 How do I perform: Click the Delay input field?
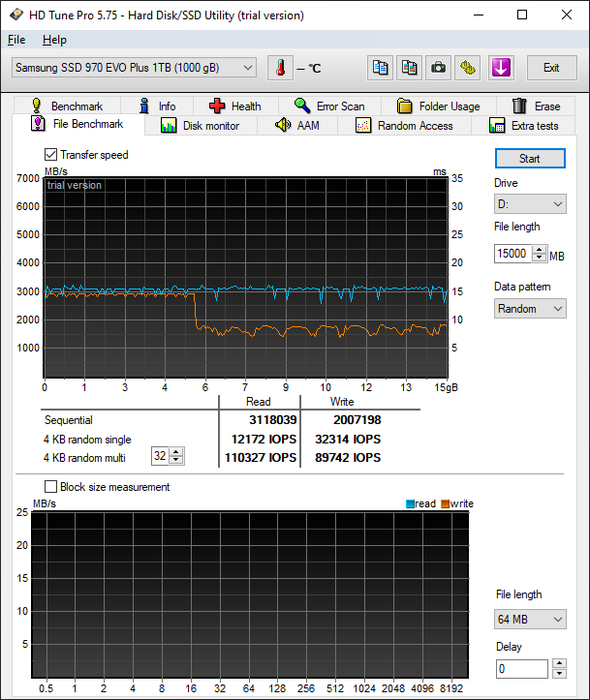(522, 669)
